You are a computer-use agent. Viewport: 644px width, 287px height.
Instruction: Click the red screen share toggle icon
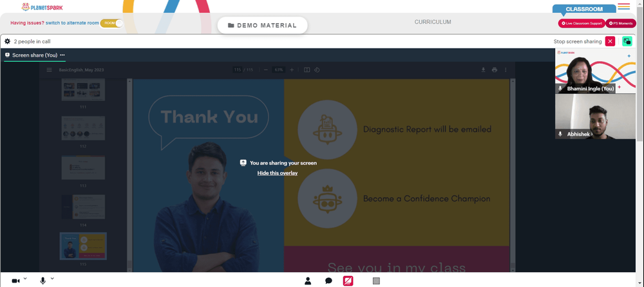pos(348,281)
